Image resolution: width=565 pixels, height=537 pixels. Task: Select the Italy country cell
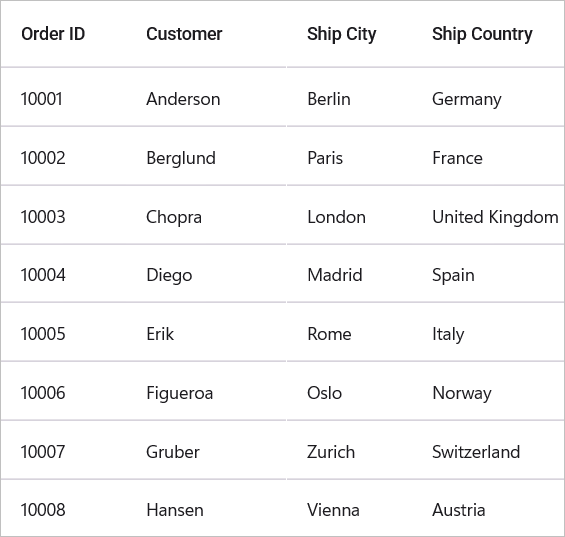448,334
